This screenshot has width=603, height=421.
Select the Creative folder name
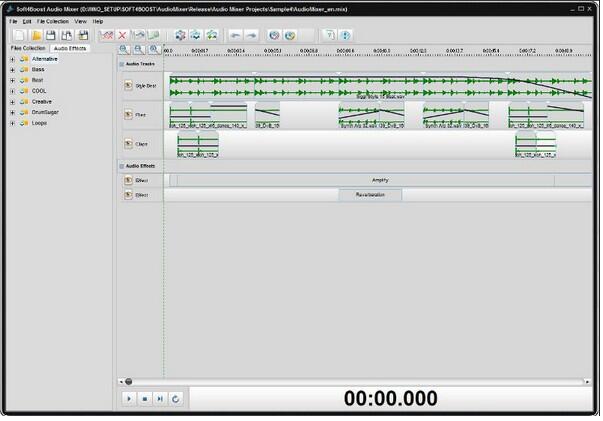(42, 102)
